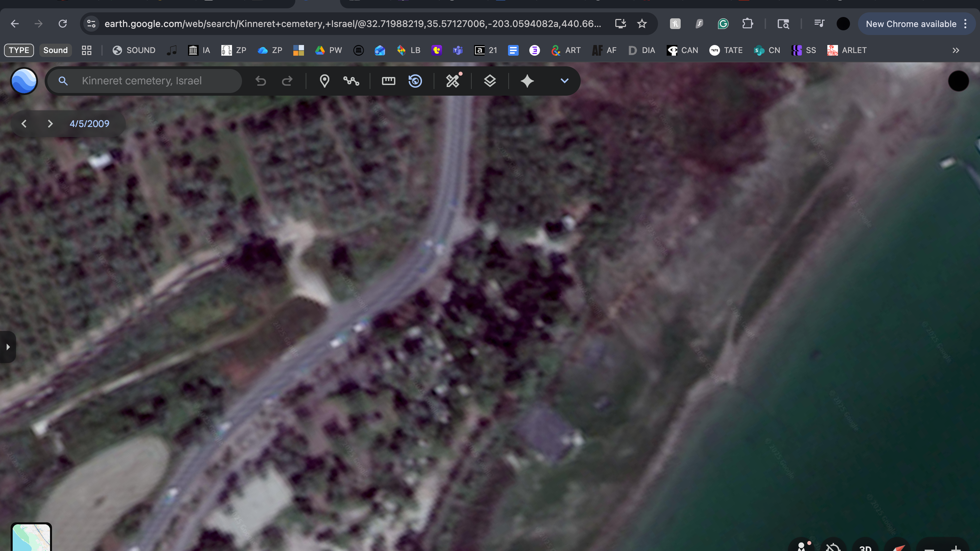Click the Google Earth logo button
Viewport: 980px width, 551px height.
(x=24, y=81)
